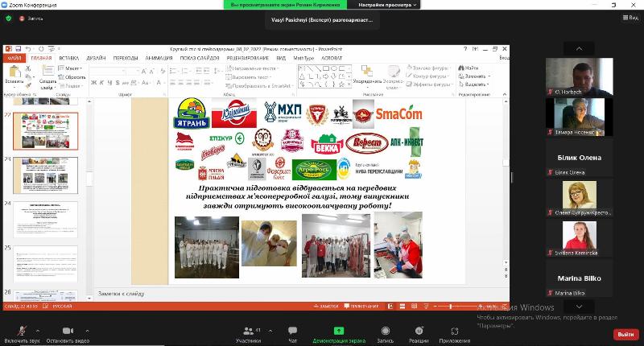Select slide 24 thumbnail

click(46, 220)
